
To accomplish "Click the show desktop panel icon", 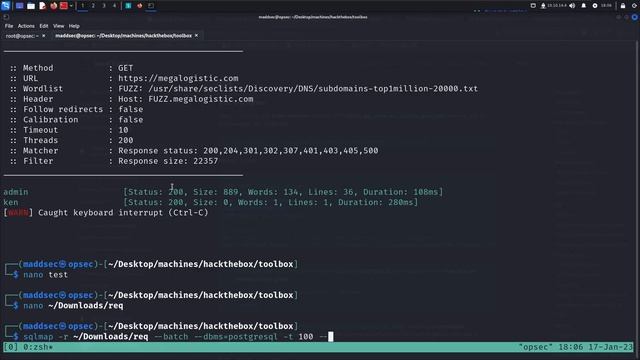I will pyautogui.click(x=19, y=6).
